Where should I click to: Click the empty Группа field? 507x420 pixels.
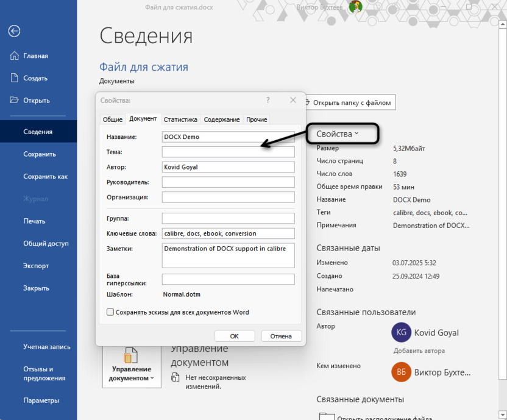pyautogui.click(x=229, y=218)
